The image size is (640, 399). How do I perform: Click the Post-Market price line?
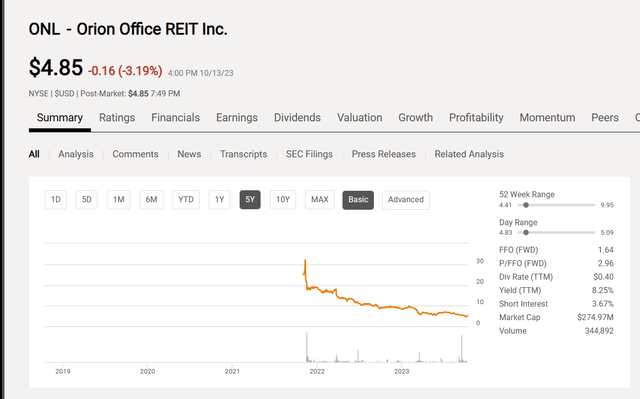(x=104, y=93)
